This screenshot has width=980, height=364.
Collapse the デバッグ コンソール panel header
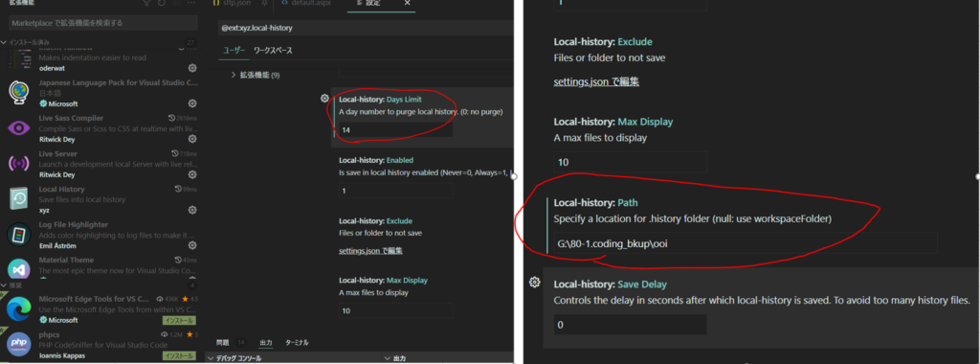click(x=210, y=358)
